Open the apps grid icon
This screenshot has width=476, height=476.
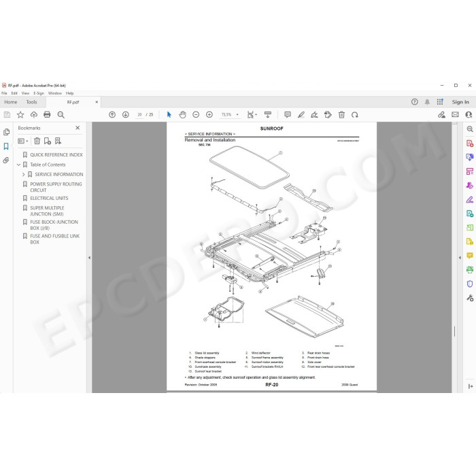click(440, 102)
